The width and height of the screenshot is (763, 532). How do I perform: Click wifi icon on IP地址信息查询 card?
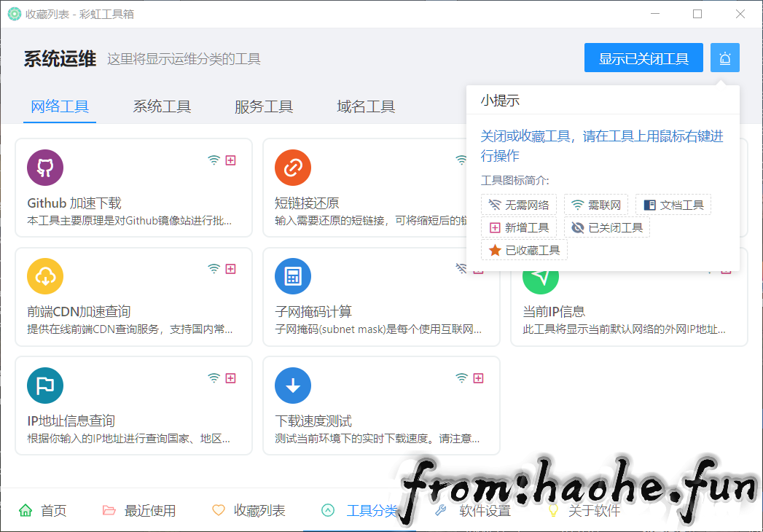click(x=214, y=378)
